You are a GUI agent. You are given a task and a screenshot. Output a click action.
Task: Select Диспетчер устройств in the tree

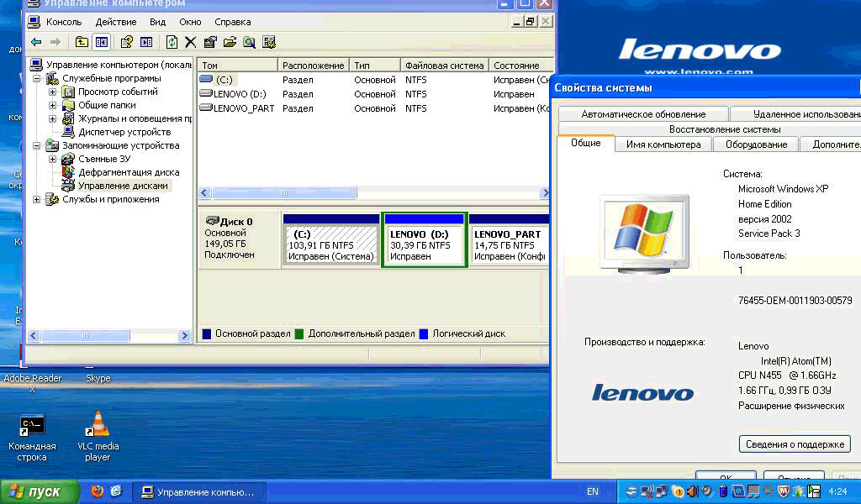(x=124, y=132)
